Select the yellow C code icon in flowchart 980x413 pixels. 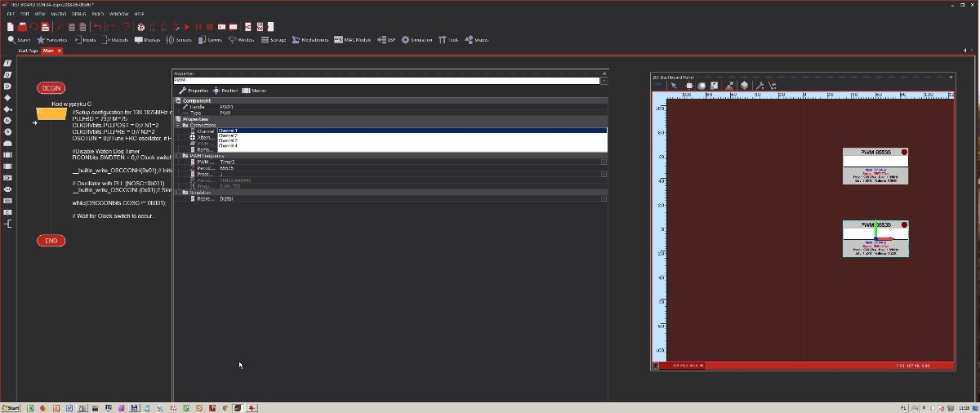pyautogui.click(x=52, y=114)
